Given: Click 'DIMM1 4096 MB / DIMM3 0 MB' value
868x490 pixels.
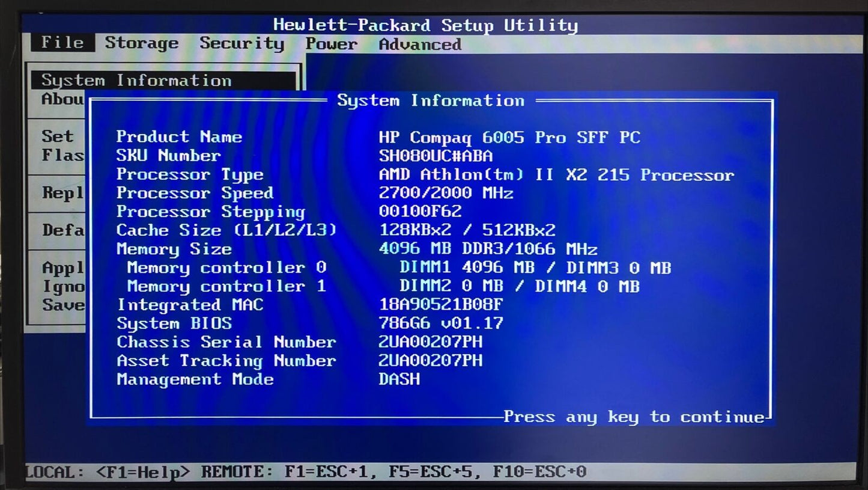Looking at the screenshot, I should click(x=535, y=268).
